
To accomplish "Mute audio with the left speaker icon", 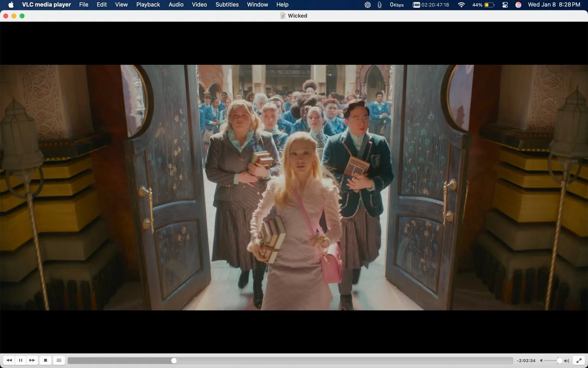I will point(541,360).
